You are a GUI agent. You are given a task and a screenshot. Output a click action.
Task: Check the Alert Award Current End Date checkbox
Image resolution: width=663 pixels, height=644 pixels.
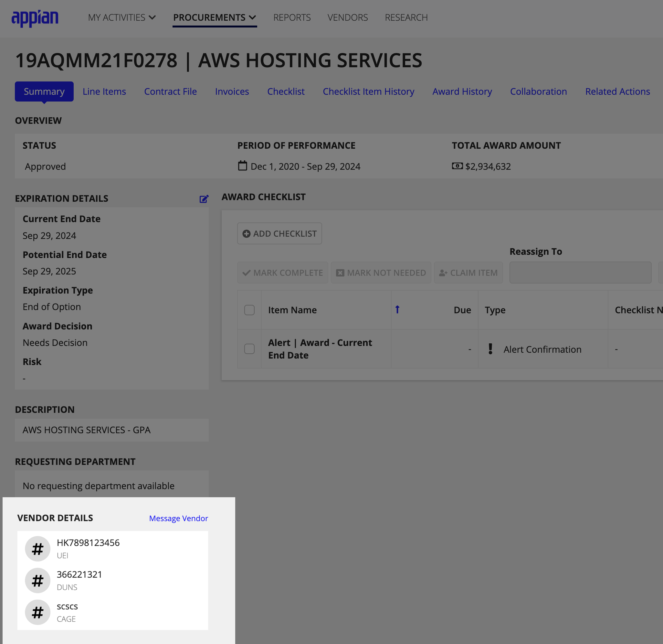coord(249,349)
